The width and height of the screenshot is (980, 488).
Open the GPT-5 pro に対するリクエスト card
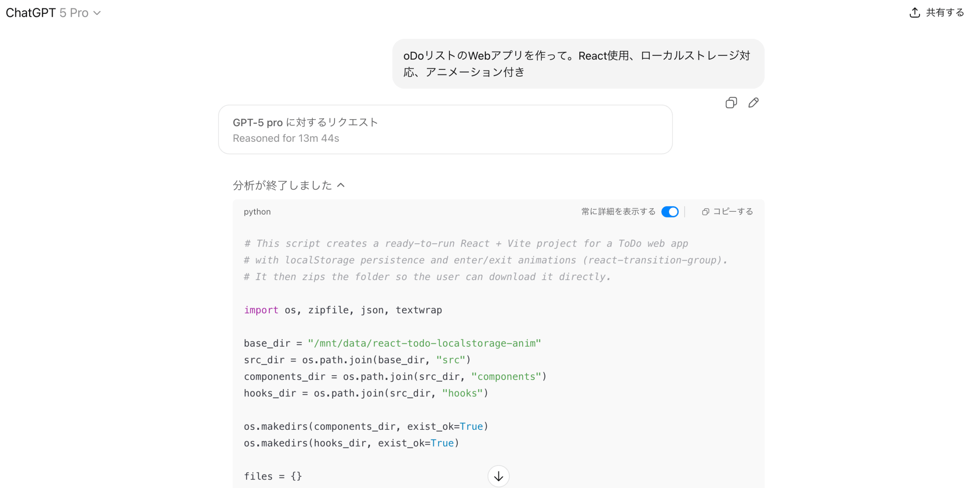pyautogui.click(x=445, y=129)
